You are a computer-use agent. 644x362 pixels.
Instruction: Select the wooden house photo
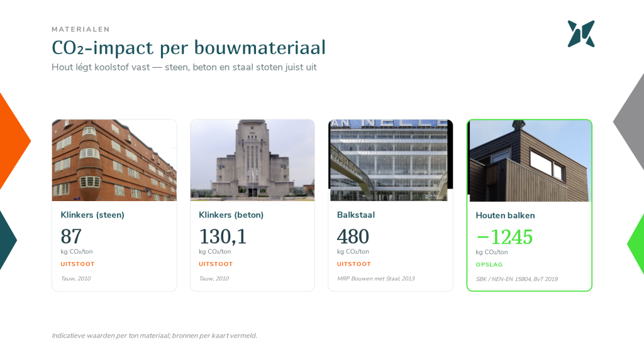(530, 160)
